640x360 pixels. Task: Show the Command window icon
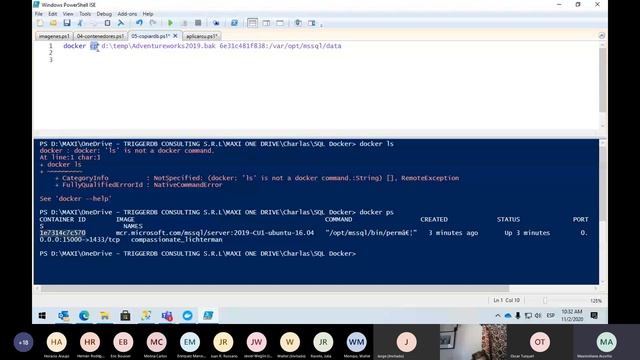tap(298, 23)
